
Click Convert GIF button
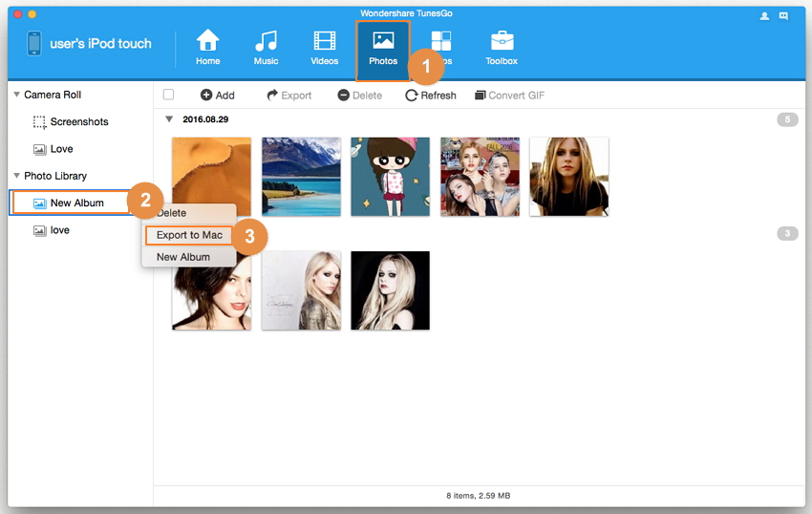tap(510, 96)
